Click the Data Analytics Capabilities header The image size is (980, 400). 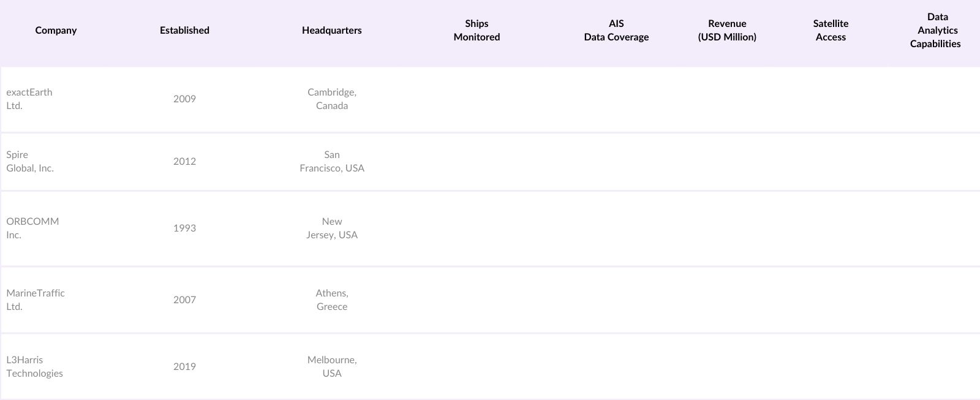tap(935, 31)
